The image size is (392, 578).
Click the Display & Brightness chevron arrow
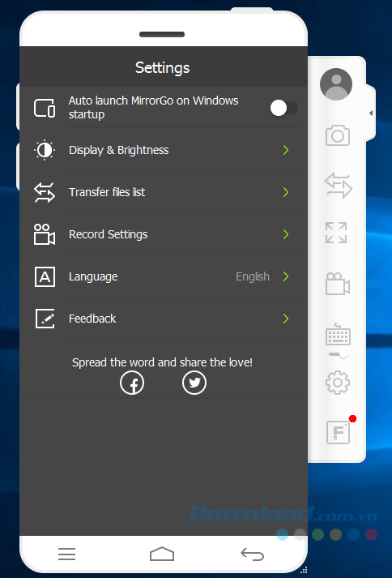pos(286,150)
